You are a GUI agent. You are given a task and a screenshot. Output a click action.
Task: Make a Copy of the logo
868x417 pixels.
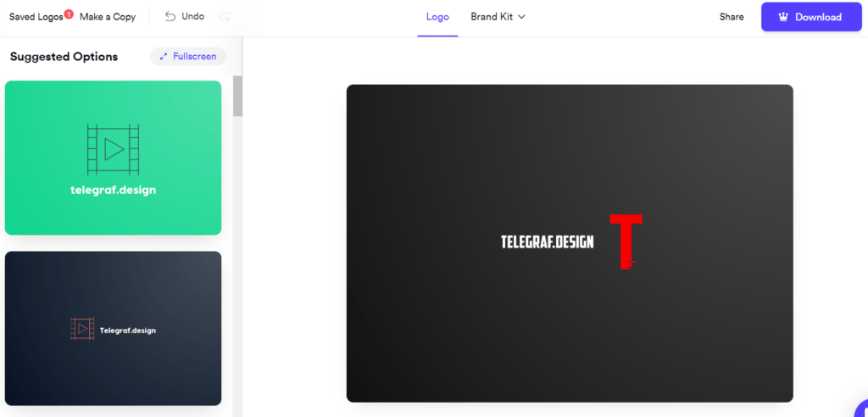(108, 17)
